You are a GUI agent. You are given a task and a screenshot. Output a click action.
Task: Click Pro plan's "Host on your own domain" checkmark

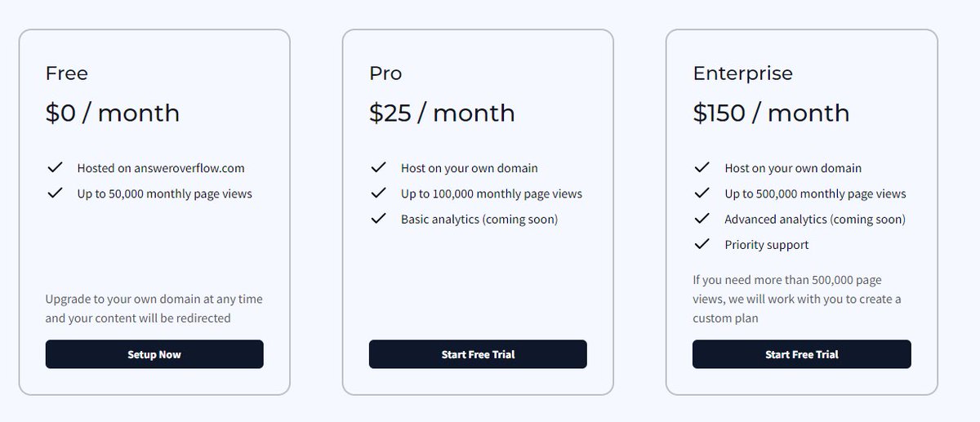[378, 167]
